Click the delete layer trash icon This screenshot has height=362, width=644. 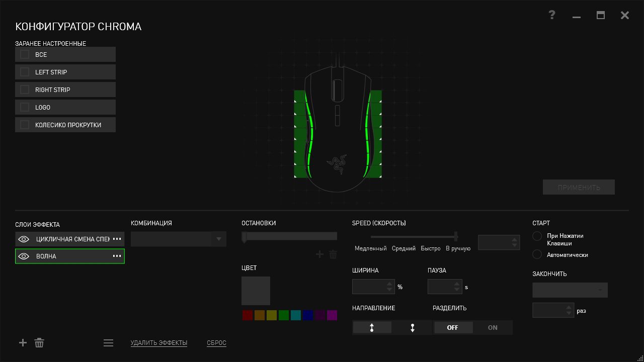[39, 343]
